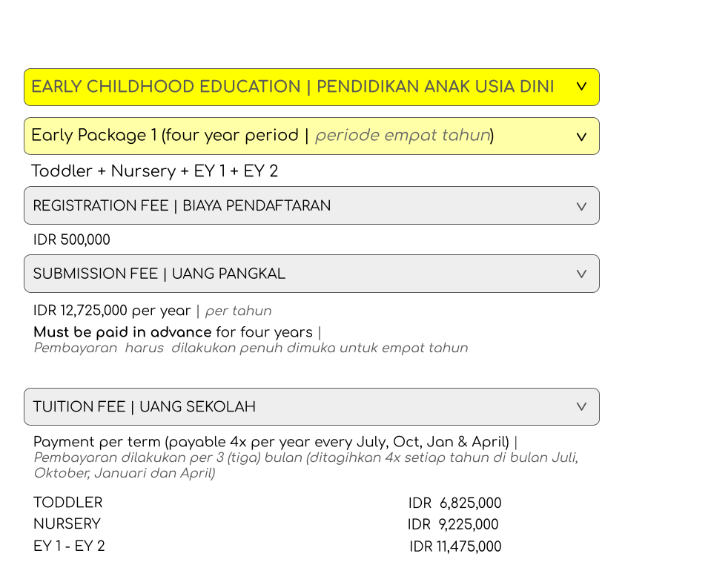Click the EY 1 - EY 2 label
The image size is (711, 588).
pyautogui.click(x=69, y=546)
